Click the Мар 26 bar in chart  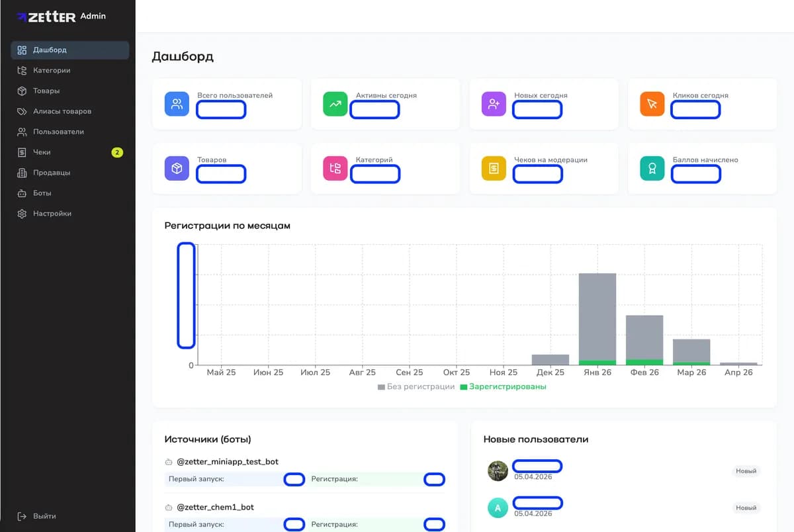coord(691,351)
